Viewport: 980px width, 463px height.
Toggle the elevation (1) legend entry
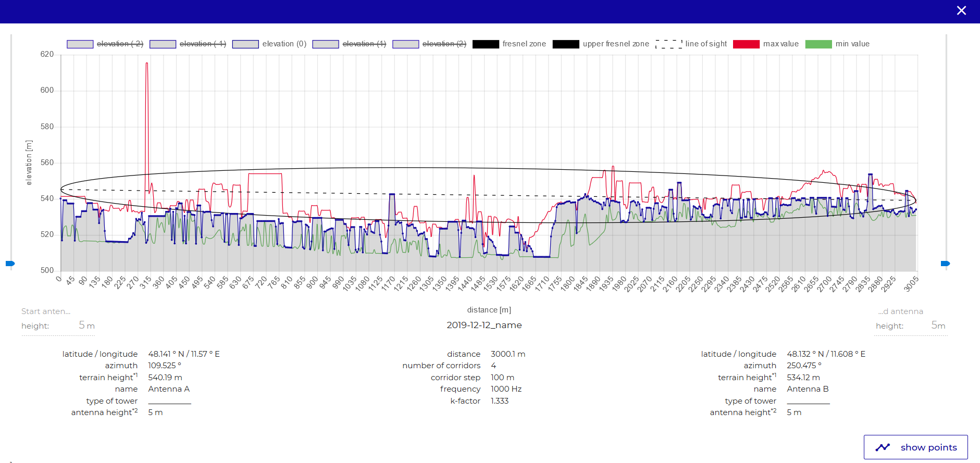pyautogui.click(x=350, y=44)
